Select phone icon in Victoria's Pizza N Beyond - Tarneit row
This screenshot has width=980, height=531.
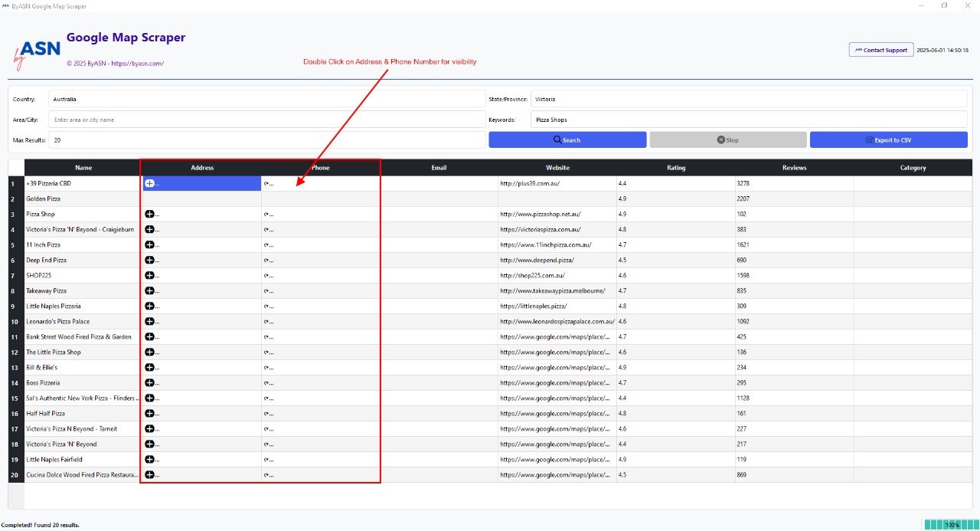(x=266, y=429)
